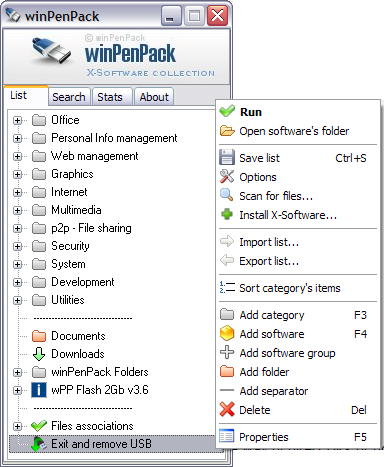384x467 pixels.
Task: Click the magnifier Scan for files icon
Action: pos(227,195)
